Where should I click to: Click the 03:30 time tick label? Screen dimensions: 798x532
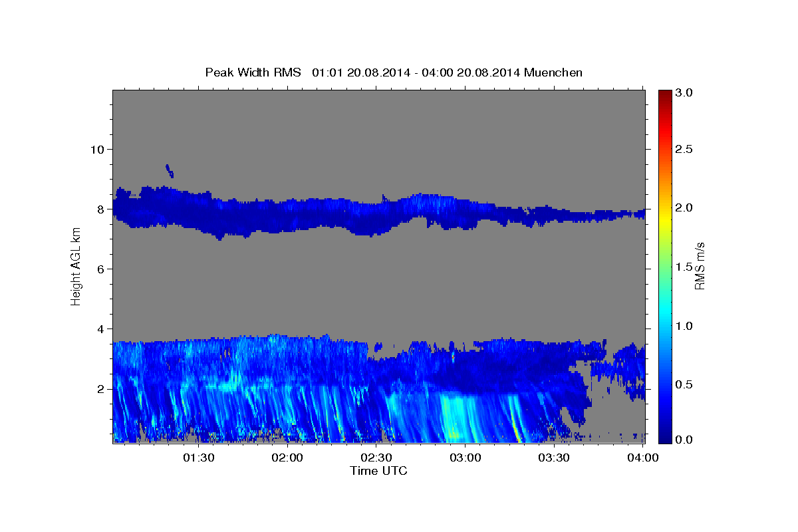[553, 458]
